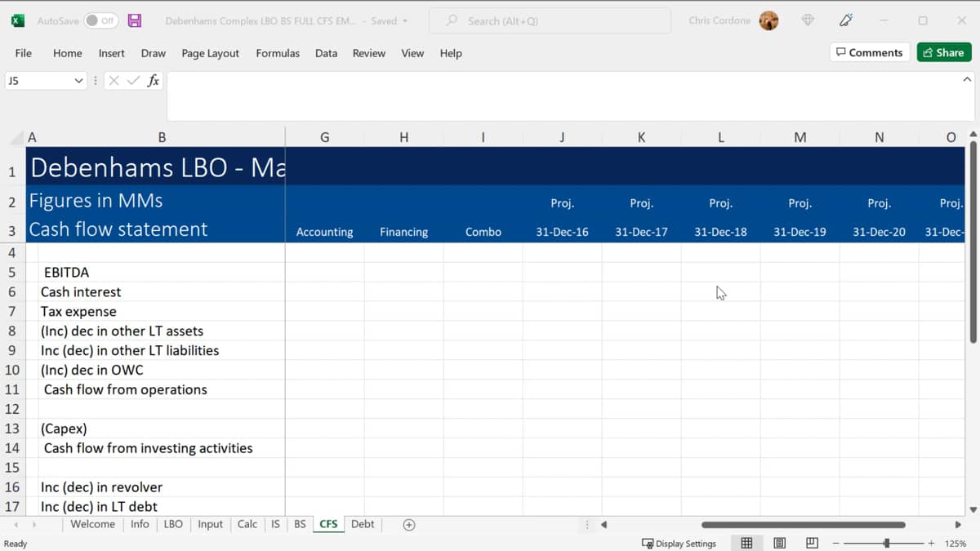Switch to the Insert tab

coord(111,53)
